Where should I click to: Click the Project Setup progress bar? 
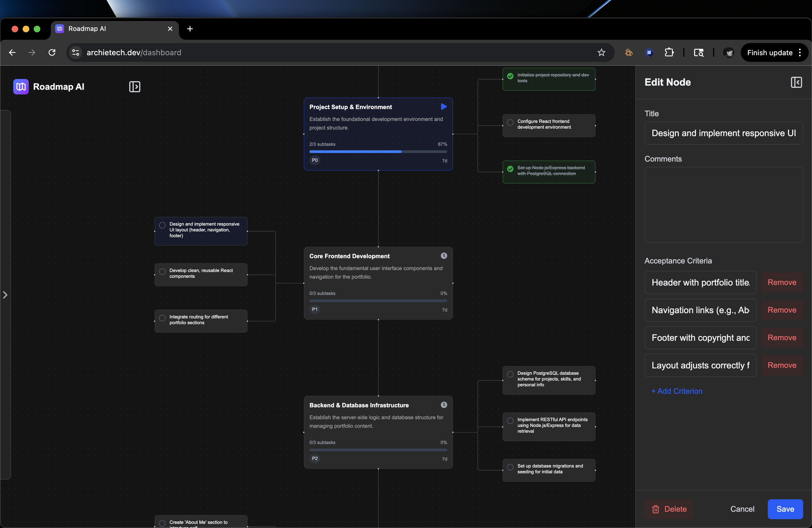click(x=378, y=151)
